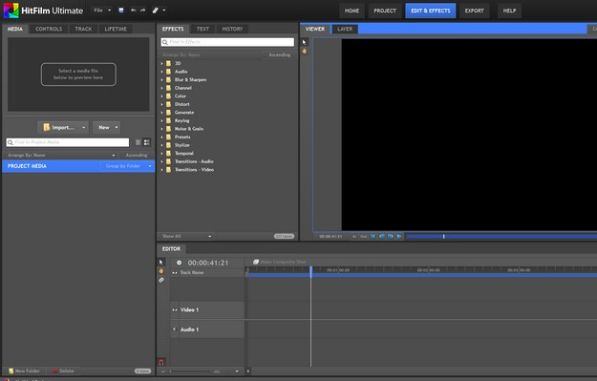Screen dimensions: 597x381
Task: Click the Undo arrow icon
Action: click(x=133, y=10)
